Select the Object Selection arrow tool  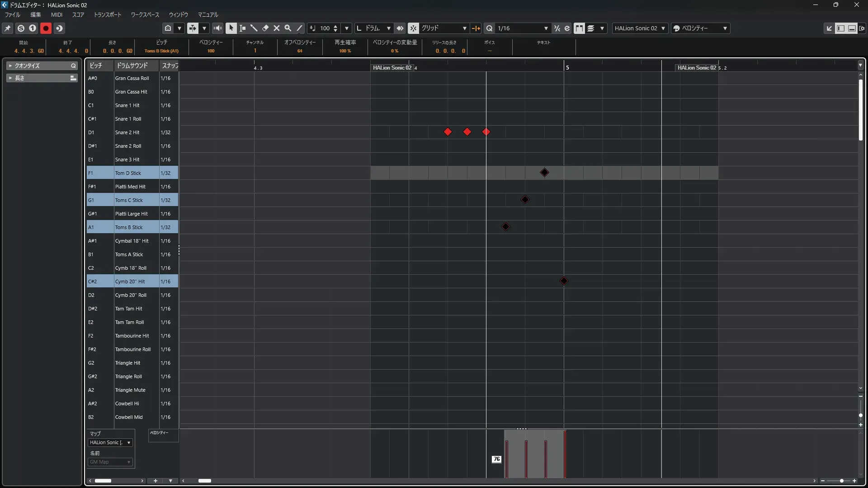point(231,28)
